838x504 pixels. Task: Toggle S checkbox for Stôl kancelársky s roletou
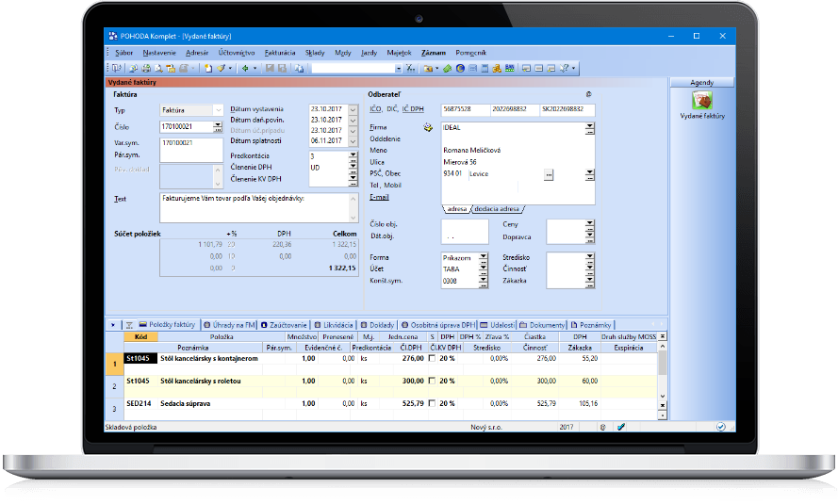433,382
